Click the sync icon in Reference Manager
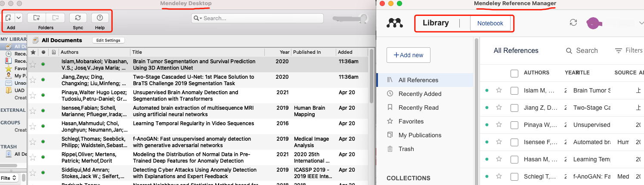 (x=573, y=23)
